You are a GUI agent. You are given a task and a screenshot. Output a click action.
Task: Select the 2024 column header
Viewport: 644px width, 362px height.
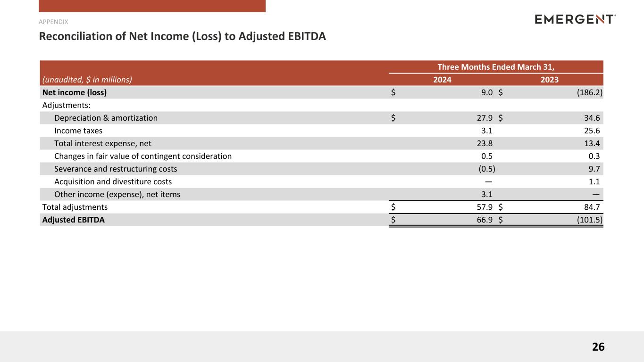[x=442, y=80]
